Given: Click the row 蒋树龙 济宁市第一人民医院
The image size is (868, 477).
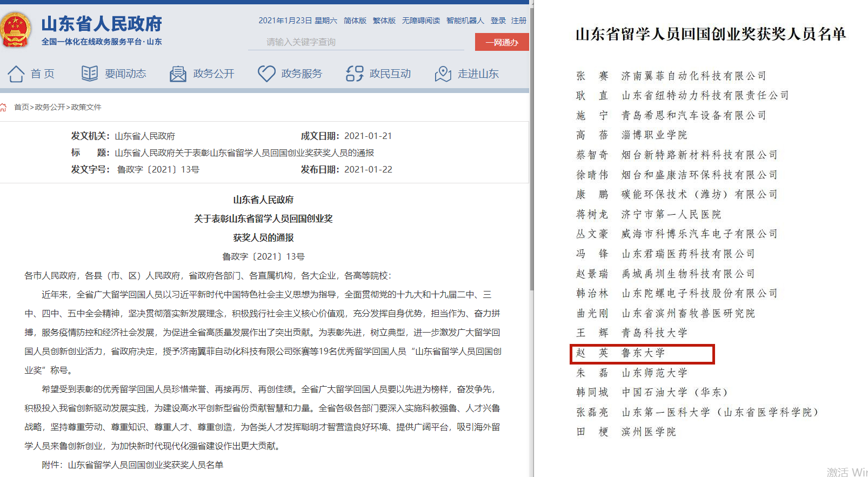Looking at the screenshot, I should point(649,214).
